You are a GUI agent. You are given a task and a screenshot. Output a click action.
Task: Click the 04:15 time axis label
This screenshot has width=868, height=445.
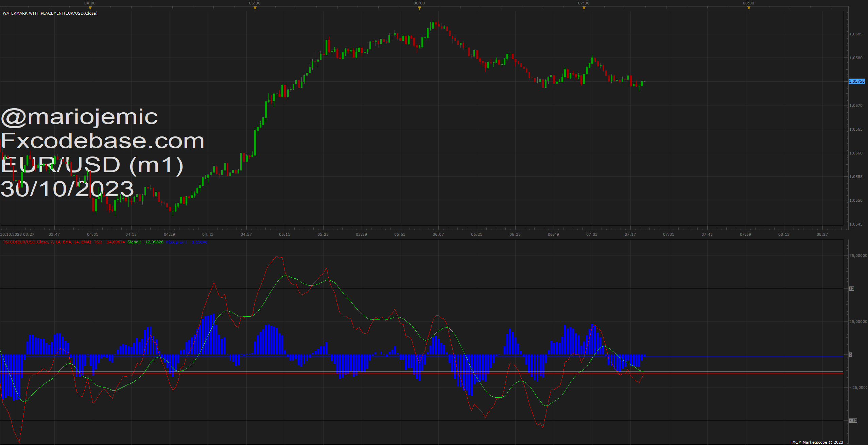point(131,234)
